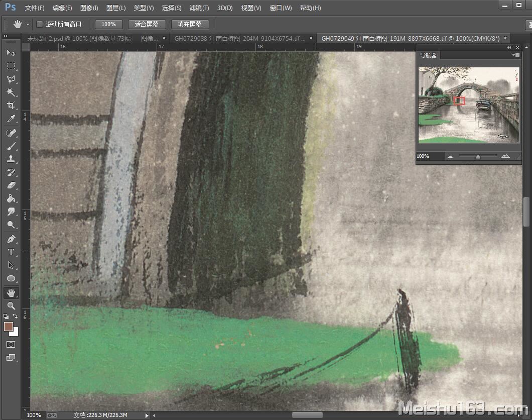Switch to the 未标题-2.psd document tab
Screen dimensions: 532x420
[92, 38]
